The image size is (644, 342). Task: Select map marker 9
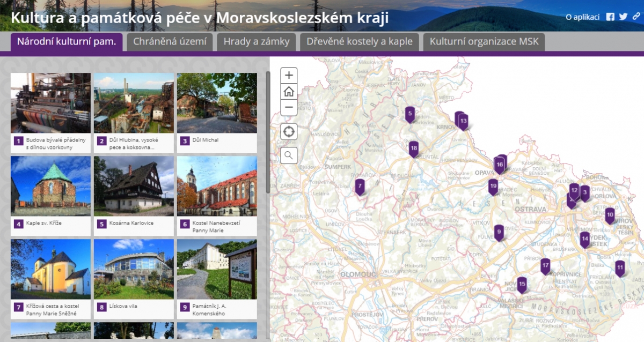(x=499, y=233)
